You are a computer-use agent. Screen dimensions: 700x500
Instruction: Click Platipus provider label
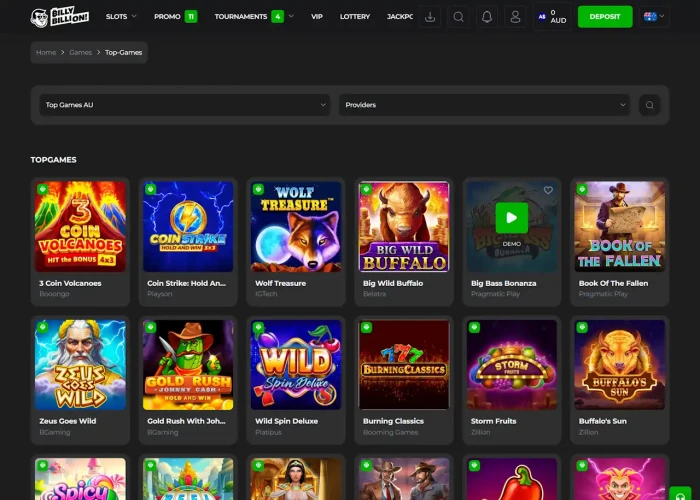point(268,432)
